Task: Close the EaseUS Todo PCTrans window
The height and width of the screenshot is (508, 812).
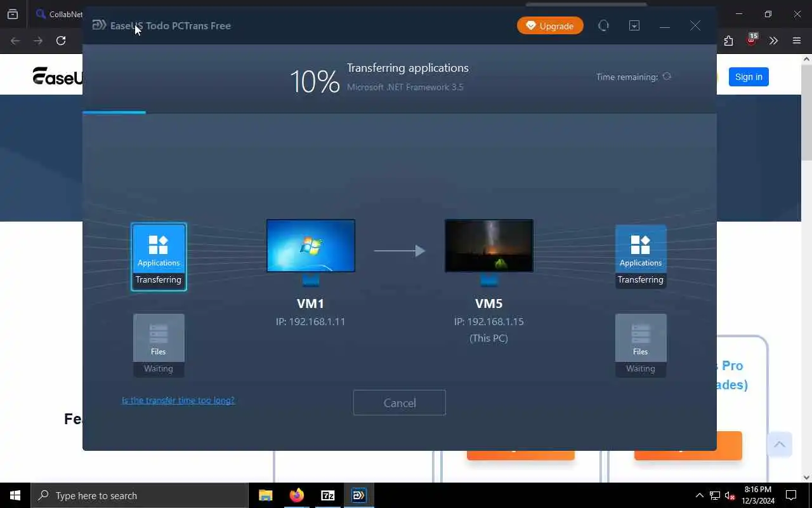Action: [x=695, y=25]
